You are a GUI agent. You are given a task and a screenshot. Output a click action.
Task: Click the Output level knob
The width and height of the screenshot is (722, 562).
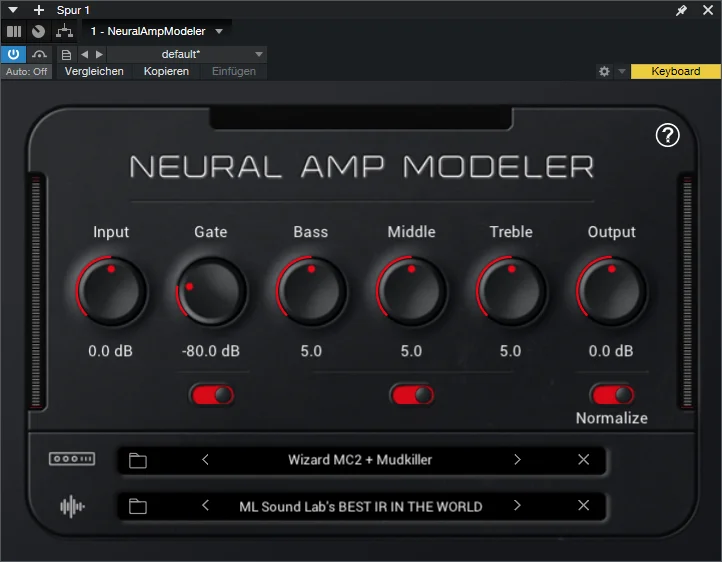611,291
